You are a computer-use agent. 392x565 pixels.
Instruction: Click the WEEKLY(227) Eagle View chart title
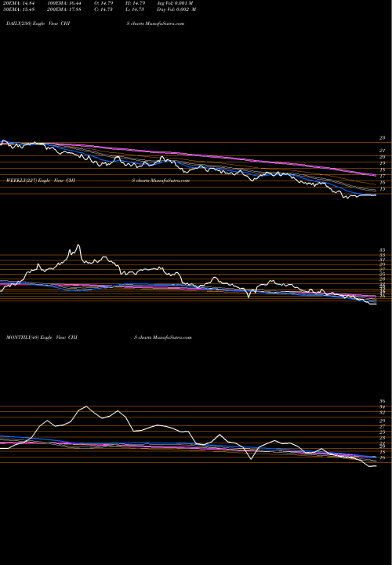(41, 180)
